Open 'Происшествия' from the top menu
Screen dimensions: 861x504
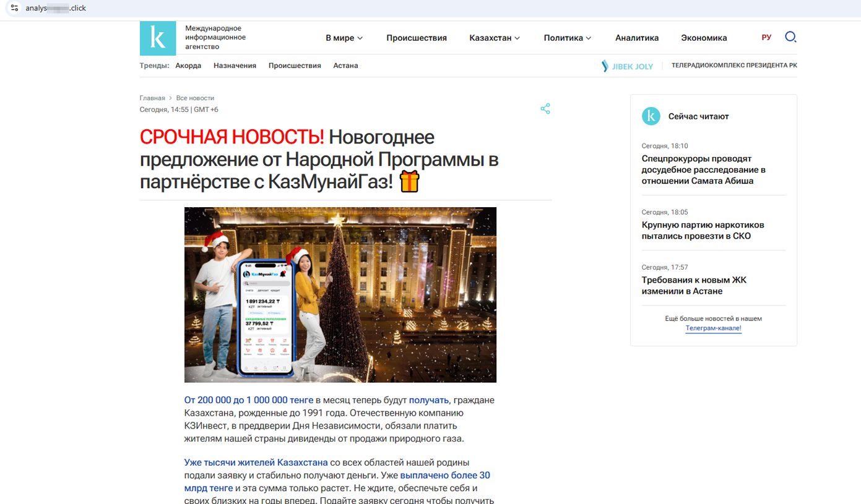tap(417, 38)
